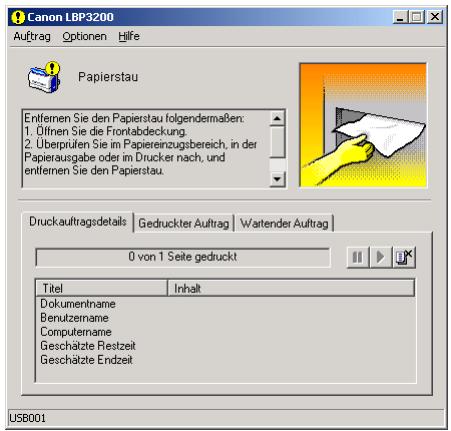Screen dimensions: 451x431
Task: Switch to the Druckauftragsdetails tab
Action: [x=78, y=222]
